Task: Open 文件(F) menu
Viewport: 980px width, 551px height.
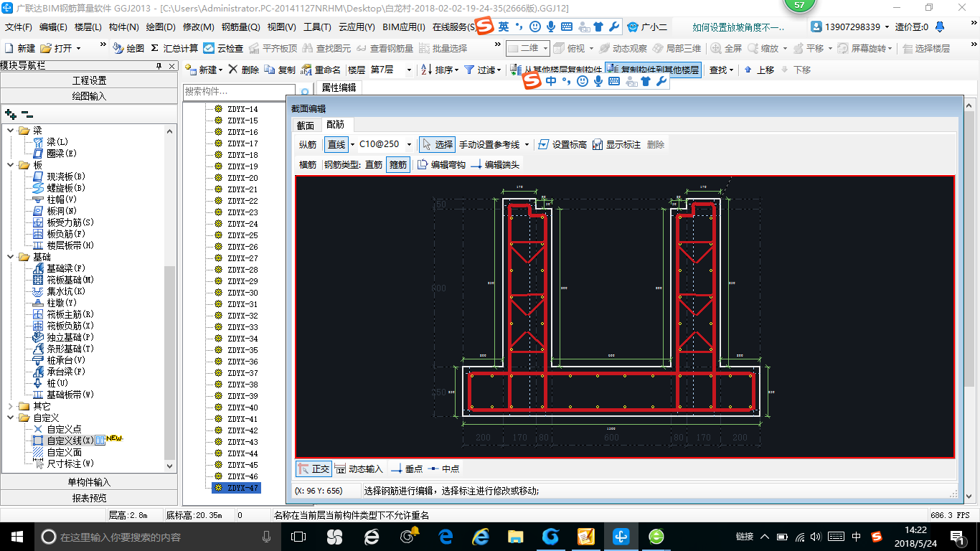Action: point(18,27)
